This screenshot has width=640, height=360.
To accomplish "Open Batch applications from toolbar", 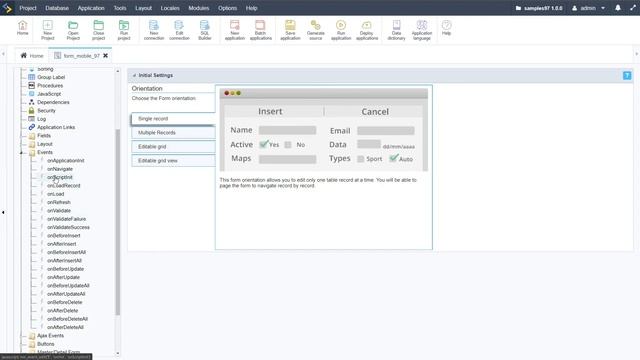I will 260,30.
